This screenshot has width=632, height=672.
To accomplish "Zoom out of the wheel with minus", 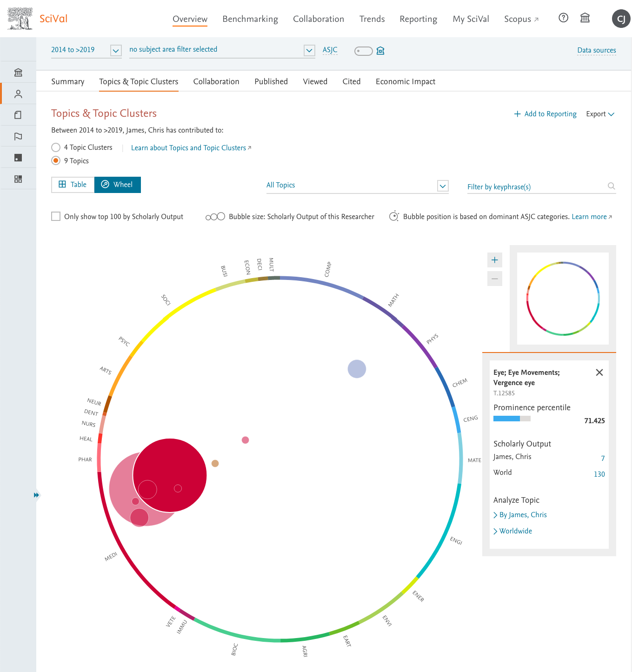I will [x=495, y=279].
